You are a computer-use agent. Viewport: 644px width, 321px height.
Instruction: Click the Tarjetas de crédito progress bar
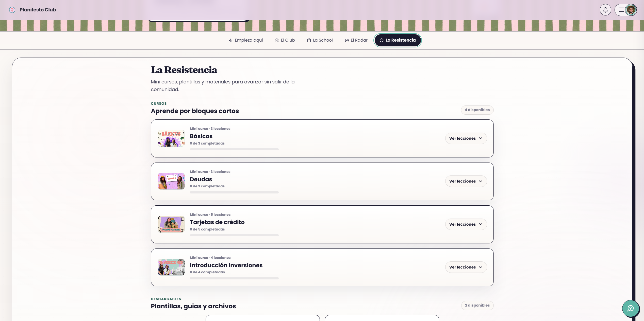pos(234,235)
